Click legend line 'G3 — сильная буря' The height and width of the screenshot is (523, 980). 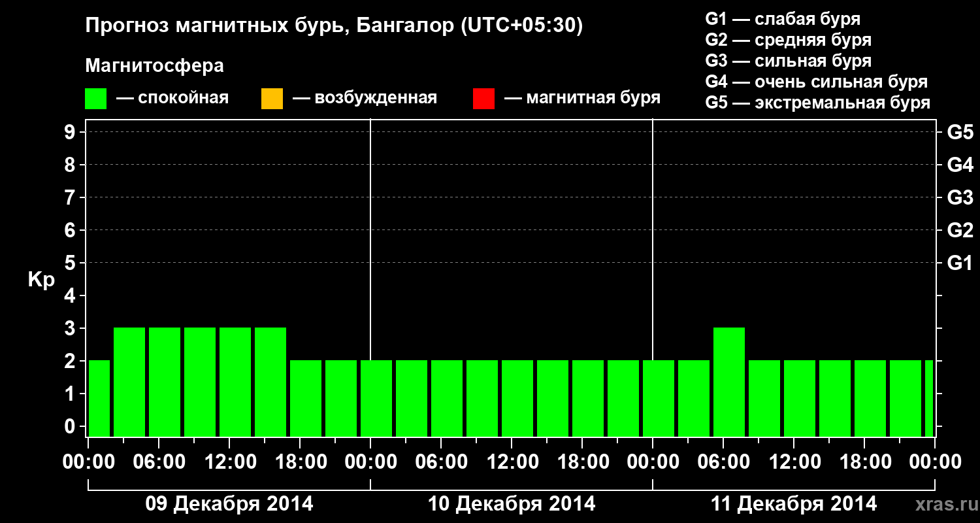coord(789,60)
